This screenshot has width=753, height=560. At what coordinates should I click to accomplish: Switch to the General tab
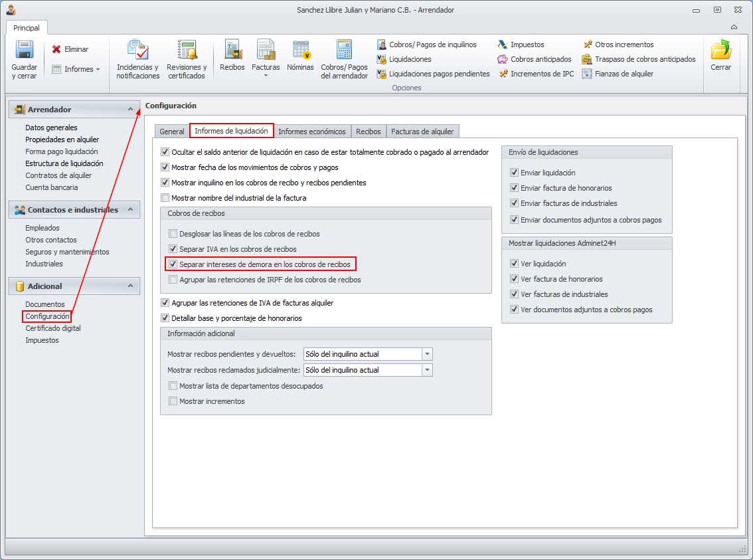tap(172, 132)
